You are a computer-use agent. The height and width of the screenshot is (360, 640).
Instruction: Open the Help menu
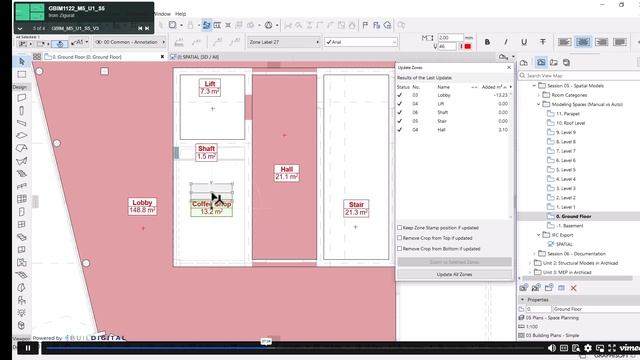point(180,14)
